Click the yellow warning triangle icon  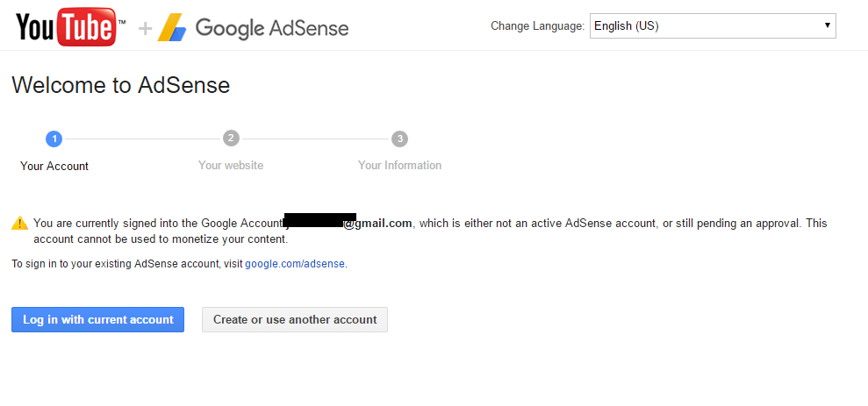tap(19, 224)
